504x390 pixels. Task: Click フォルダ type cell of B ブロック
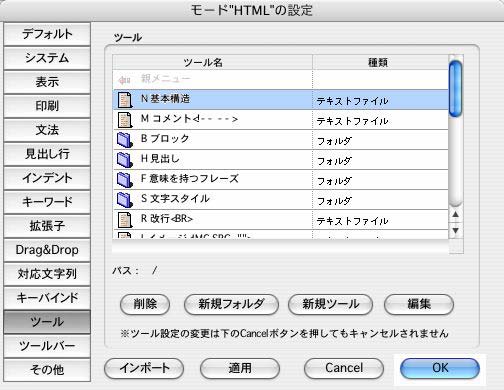tap(380, 140)
